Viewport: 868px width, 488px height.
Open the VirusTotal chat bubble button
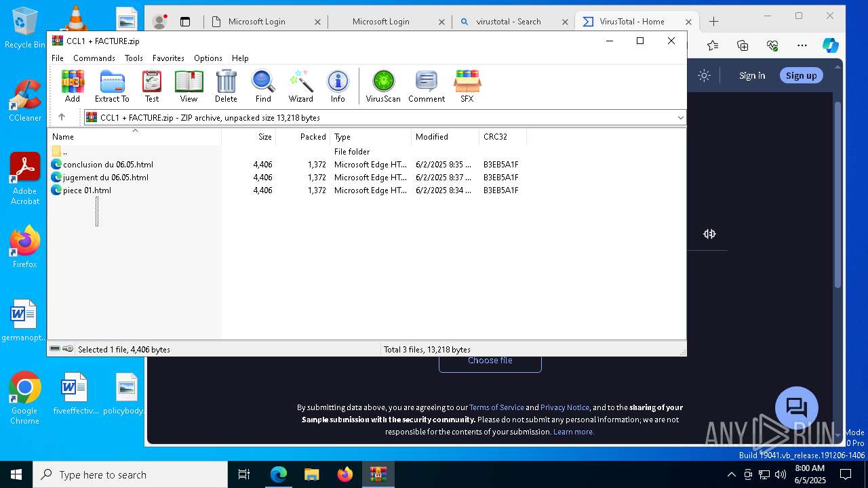coord(796,408)
